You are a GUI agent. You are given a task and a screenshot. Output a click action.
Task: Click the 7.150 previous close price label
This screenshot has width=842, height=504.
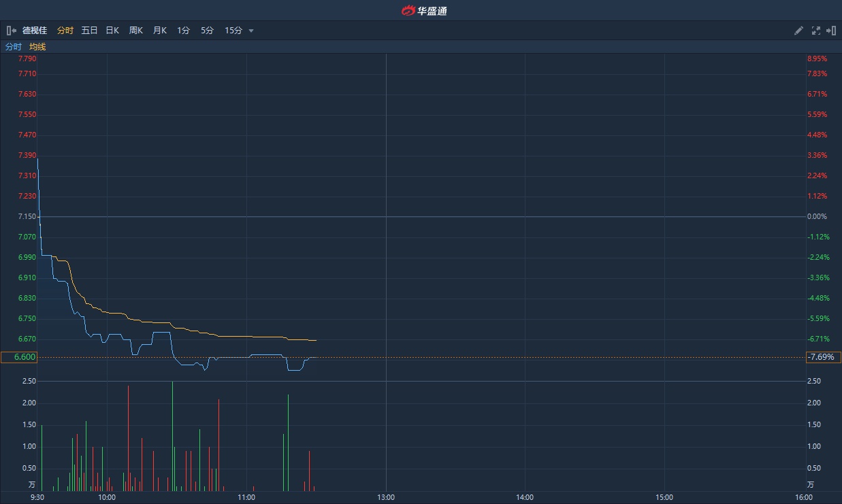[x=27, y=216]
